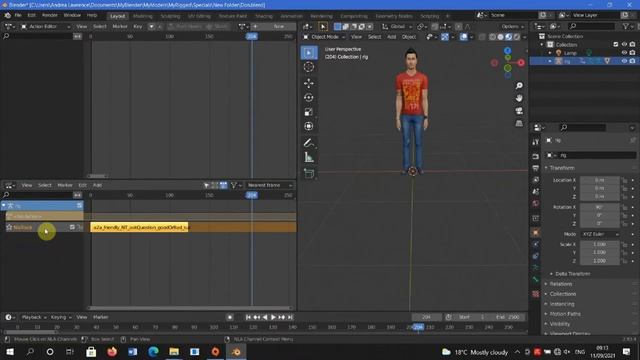Open the Tool properties tab icon
Screen dimensions: 640x360
(x=536, y=142)
